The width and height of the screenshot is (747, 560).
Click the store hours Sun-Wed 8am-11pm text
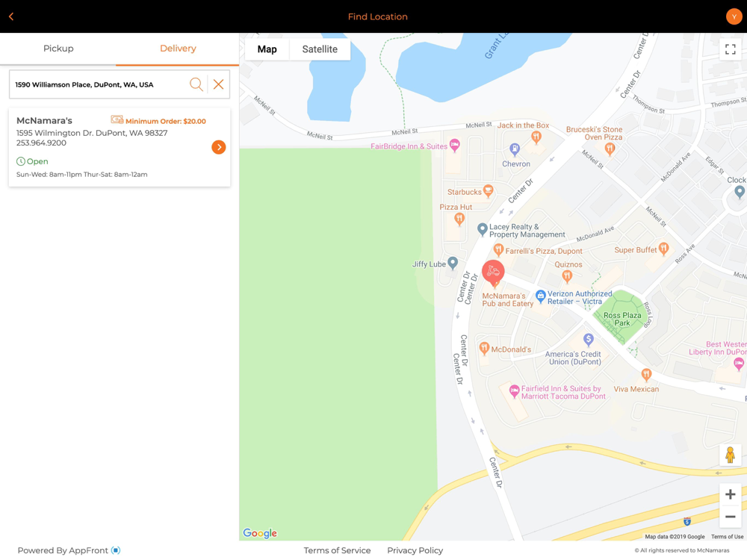(82, 174)
